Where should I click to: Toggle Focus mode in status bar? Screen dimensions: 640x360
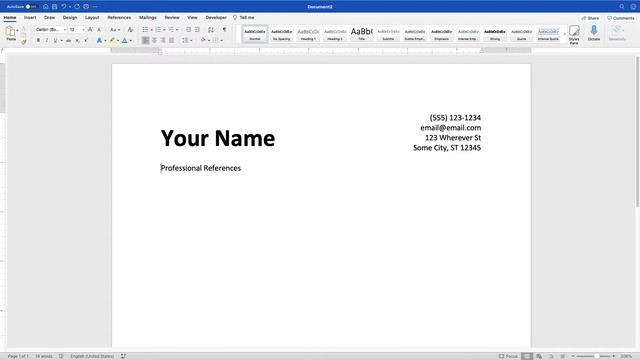tap(508, 356)
